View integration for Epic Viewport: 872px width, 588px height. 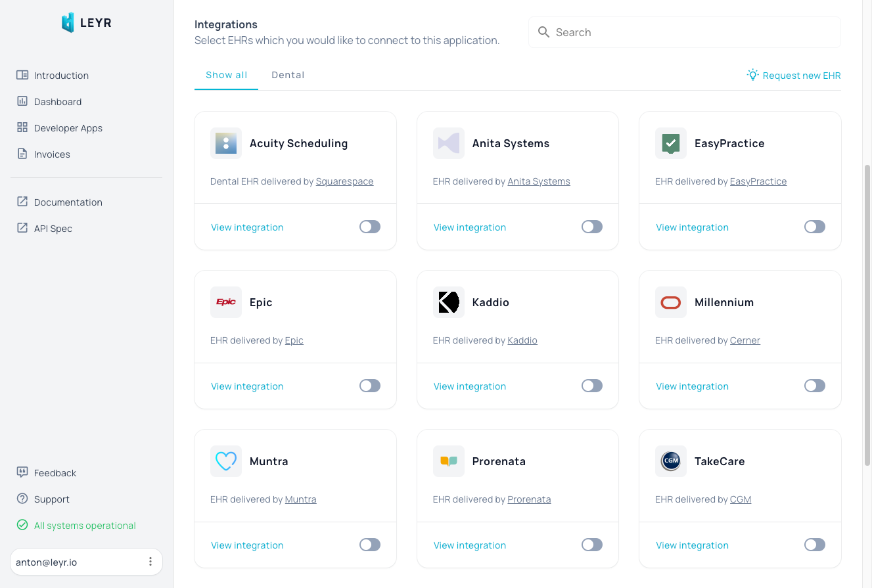[247, 386]
